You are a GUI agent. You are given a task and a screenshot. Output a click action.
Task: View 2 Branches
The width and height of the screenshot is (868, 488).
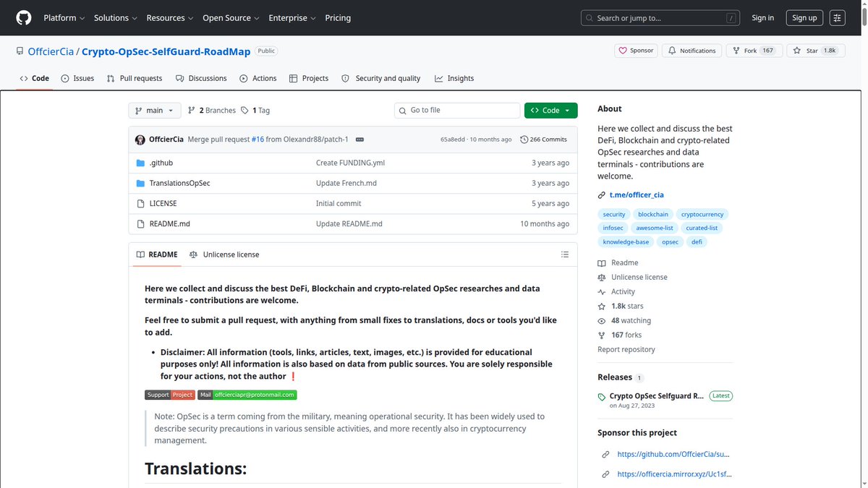click(212, 111)
